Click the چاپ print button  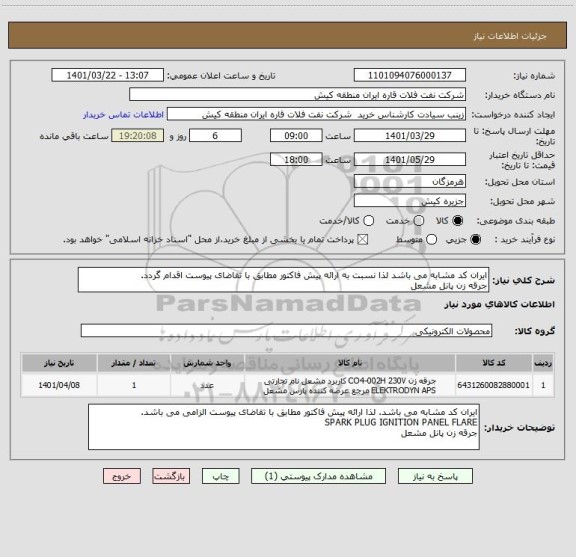tap(220, 476)
